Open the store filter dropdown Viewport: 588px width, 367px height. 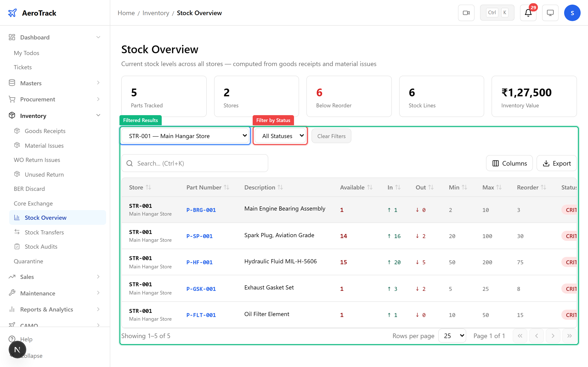coord(185,136)
